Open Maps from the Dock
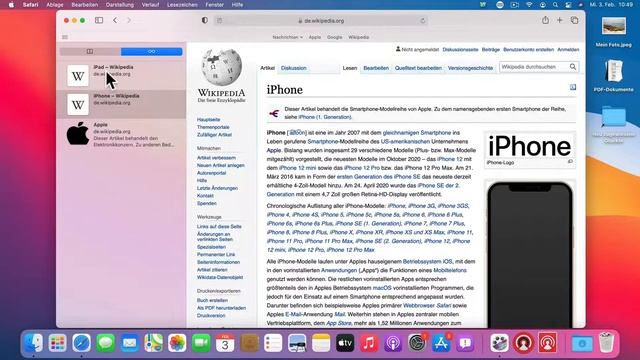The width and height of the screenshot is (640, 360). [x=153, y=343]
